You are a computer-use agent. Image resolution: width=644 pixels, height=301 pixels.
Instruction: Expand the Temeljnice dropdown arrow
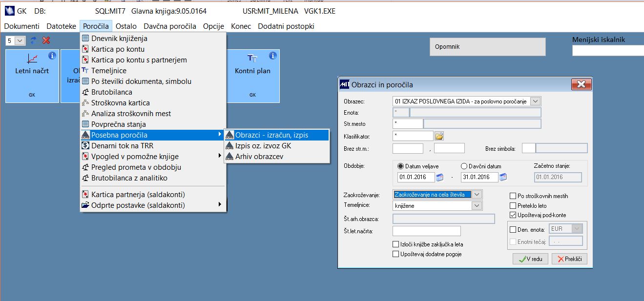(x=477, y=206)
